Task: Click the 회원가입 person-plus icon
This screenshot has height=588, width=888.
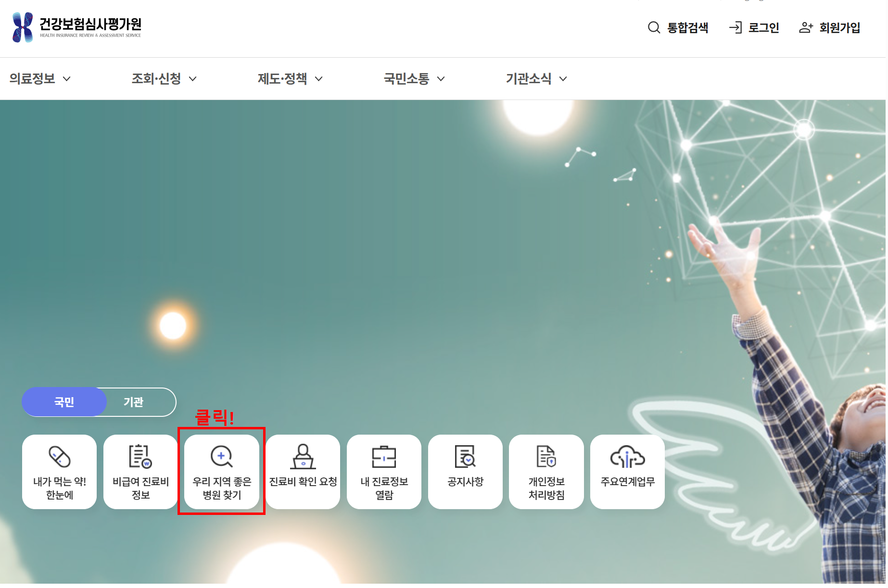Action: coord(806,27)
